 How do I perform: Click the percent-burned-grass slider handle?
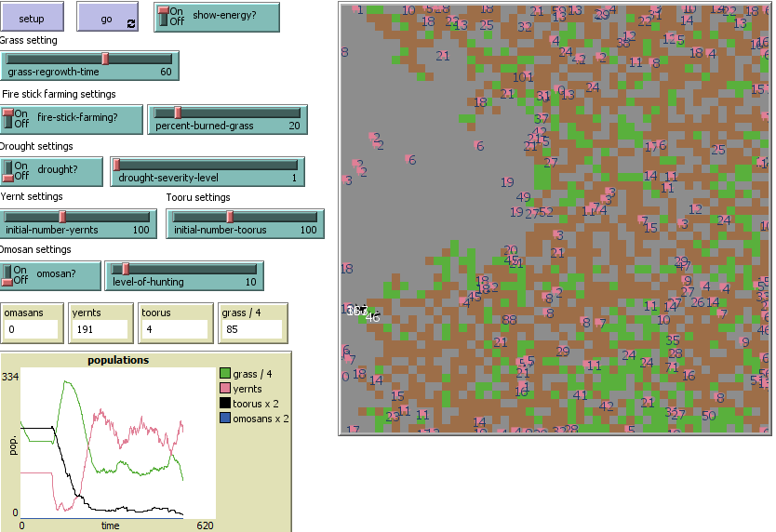178,113
